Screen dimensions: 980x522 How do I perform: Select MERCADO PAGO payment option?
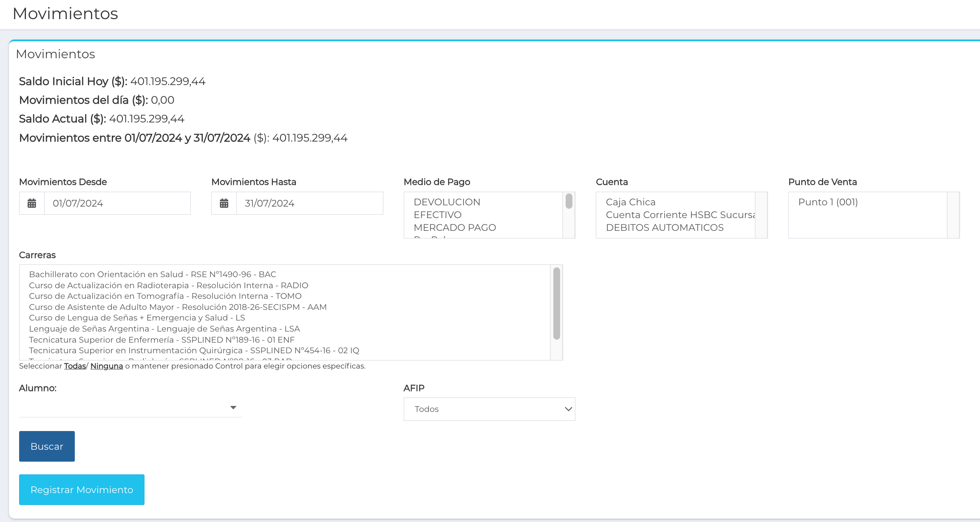[x=455, y=227]
